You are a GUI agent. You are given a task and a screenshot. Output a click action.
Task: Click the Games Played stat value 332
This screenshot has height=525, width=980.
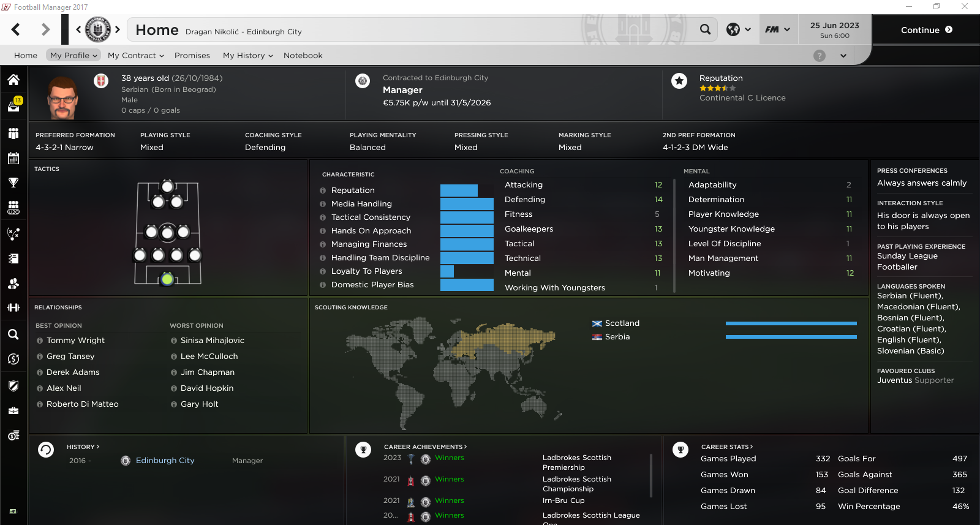point(823,459)
